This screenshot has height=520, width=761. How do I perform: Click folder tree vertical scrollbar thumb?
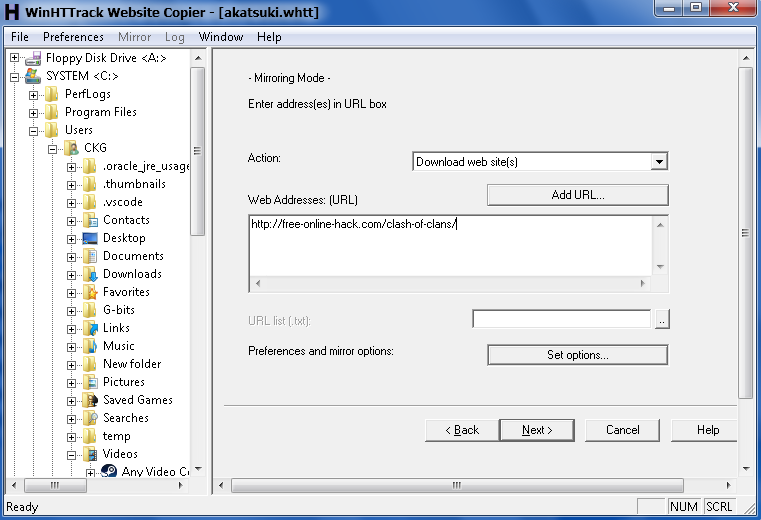click(197, 151)
